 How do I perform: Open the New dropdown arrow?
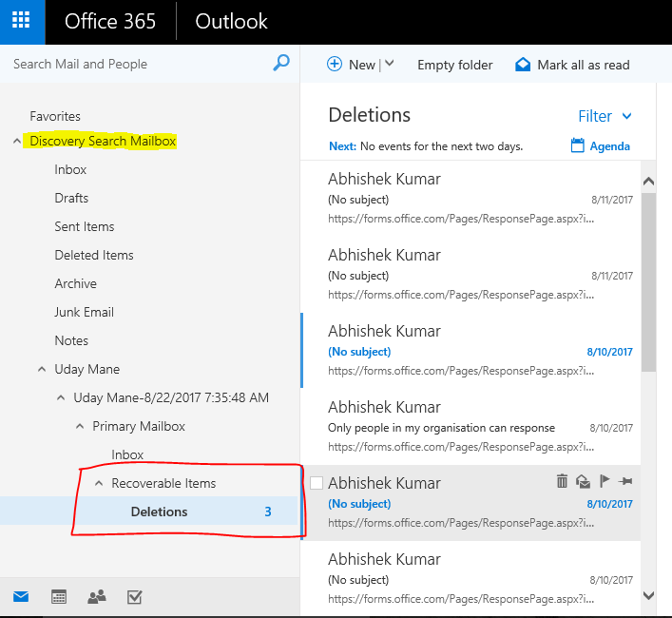point(389,64)
